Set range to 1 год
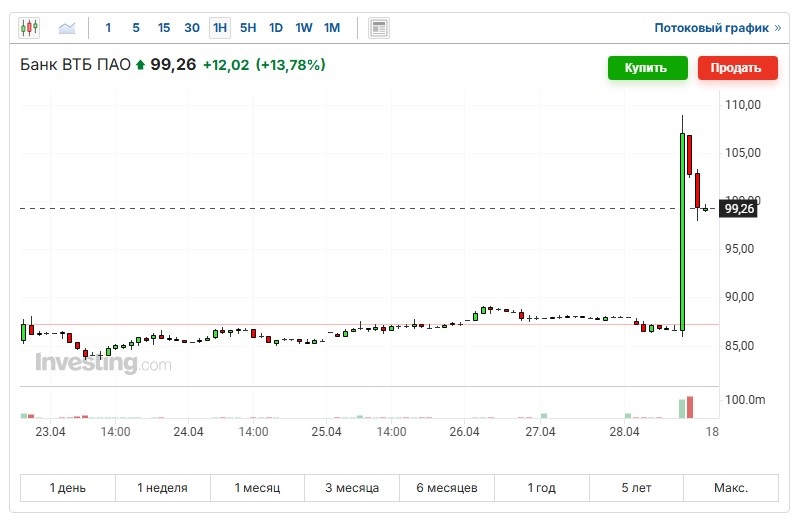The image size is (798, 520). tap(542, 487)
